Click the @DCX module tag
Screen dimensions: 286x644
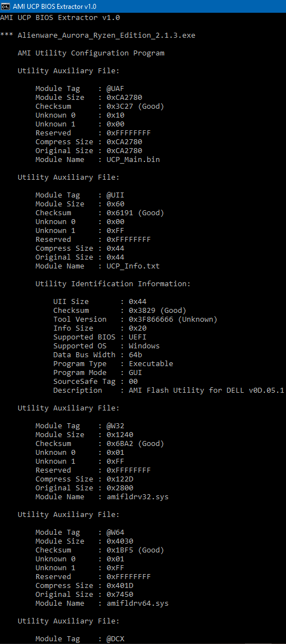(x=115, y=638)
